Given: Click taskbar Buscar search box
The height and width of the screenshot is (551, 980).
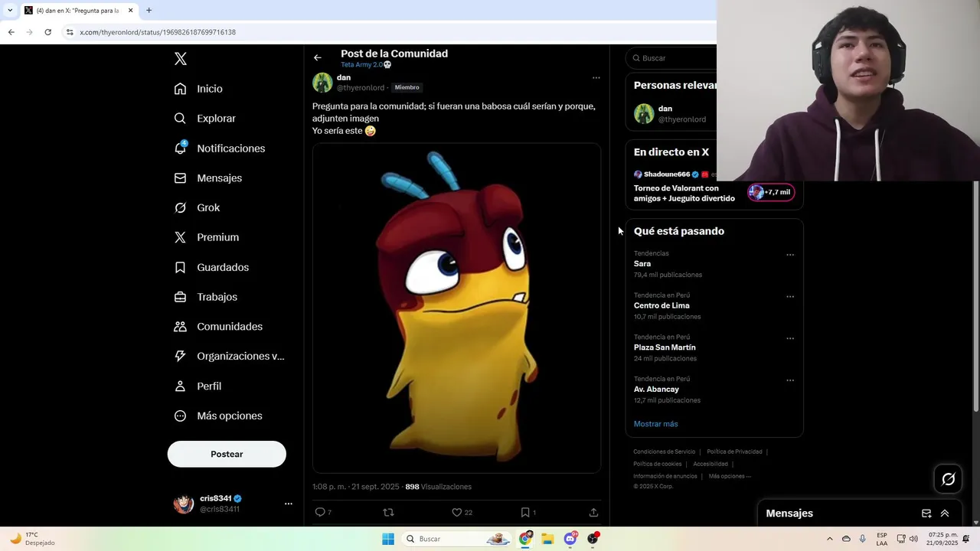Looking at the screenshot, I should click(457, 539).
